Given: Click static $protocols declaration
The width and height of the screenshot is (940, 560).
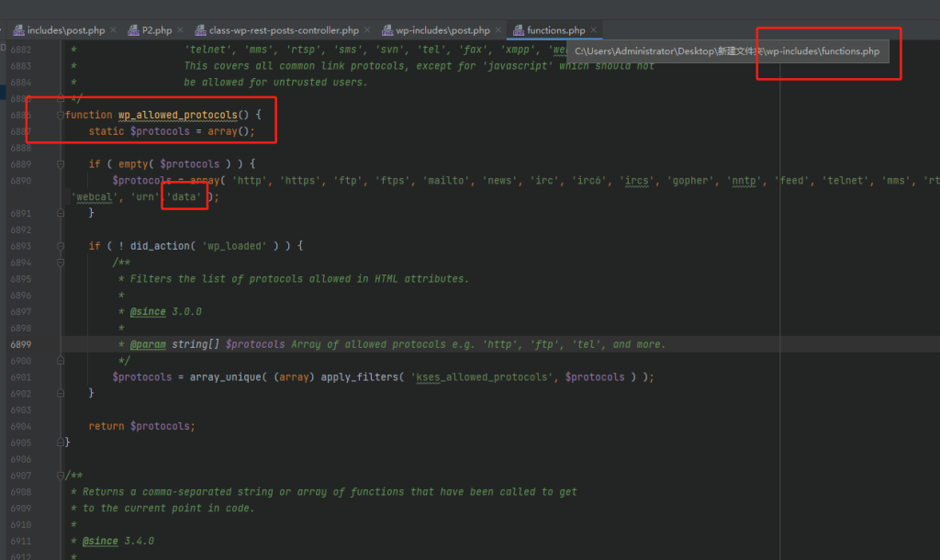Looking at the screenshot, I should click(x=172, y=131).
